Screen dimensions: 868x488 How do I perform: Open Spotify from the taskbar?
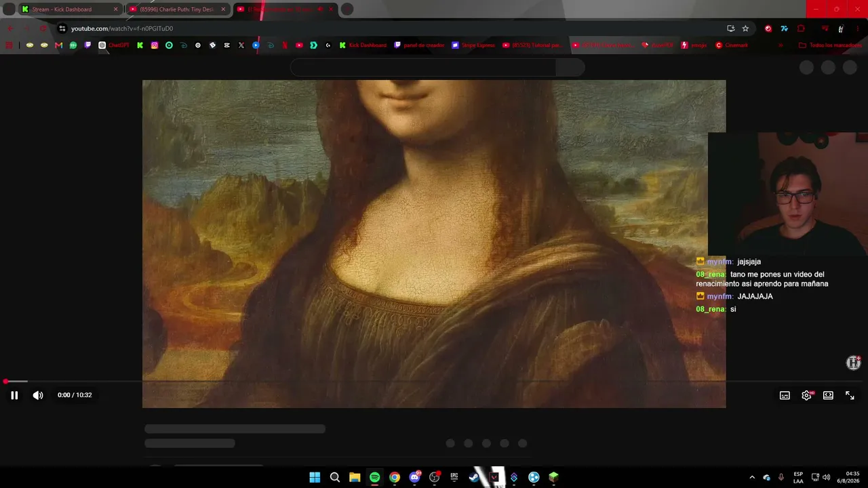pyautogui.click(x=375, y=477)
